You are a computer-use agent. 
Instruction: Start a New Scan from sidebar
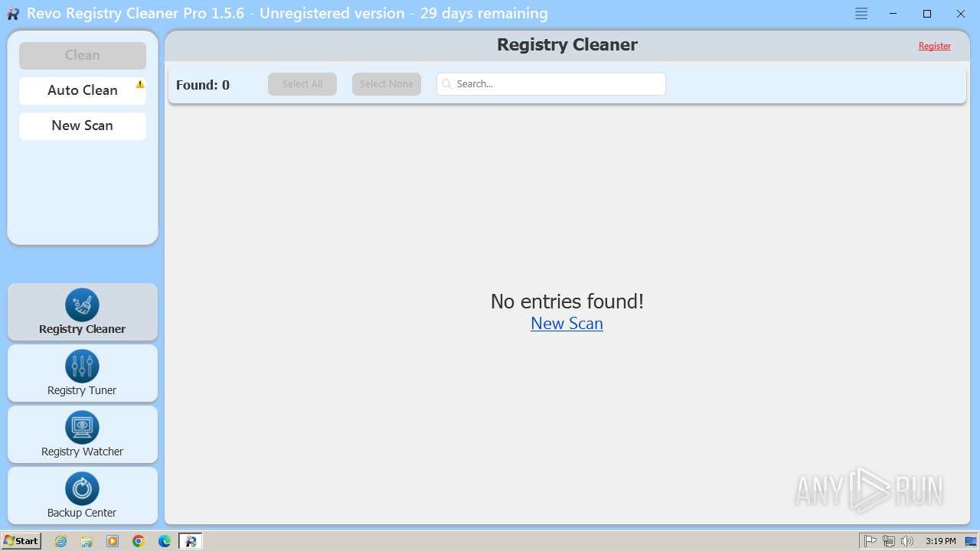click(x=83, y=126)
